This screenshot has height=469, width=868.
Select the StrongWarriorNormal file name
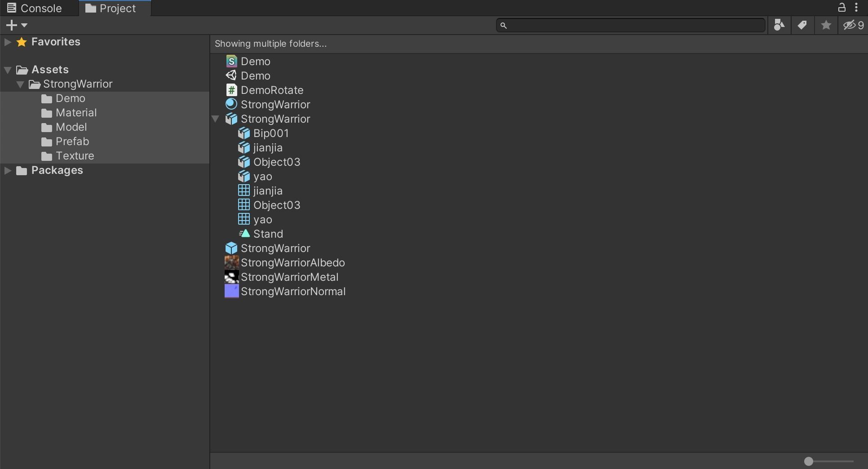(x=293, y=292)
